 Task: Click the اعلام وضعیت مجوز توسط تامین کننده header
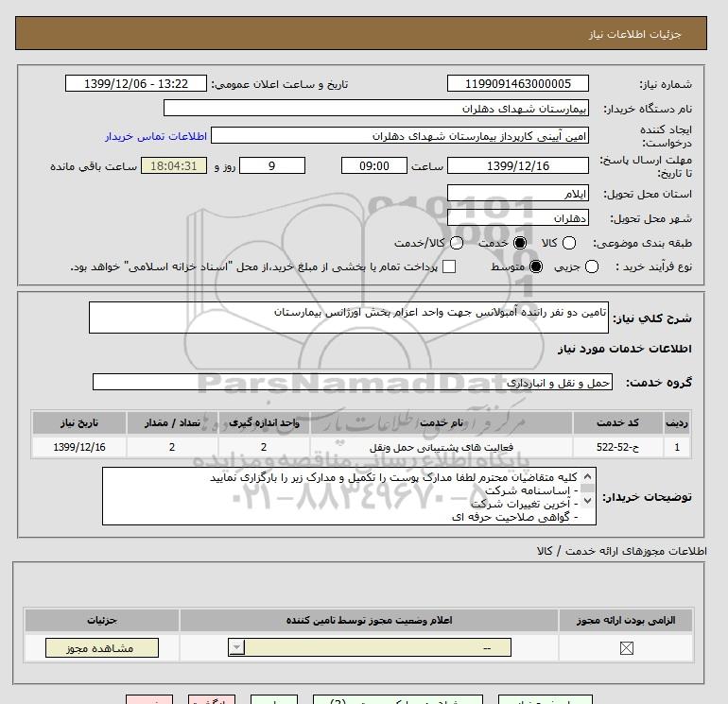[369, 621]
